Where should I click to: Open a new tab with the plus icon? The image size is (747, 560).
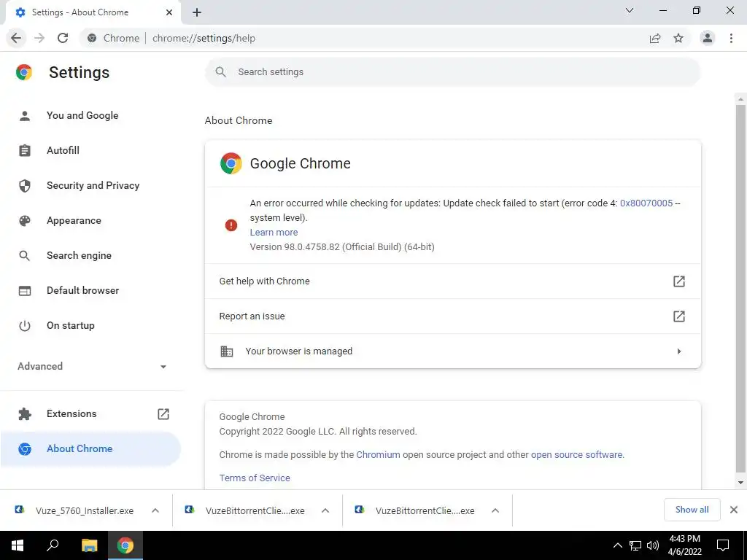coord(197,13)
